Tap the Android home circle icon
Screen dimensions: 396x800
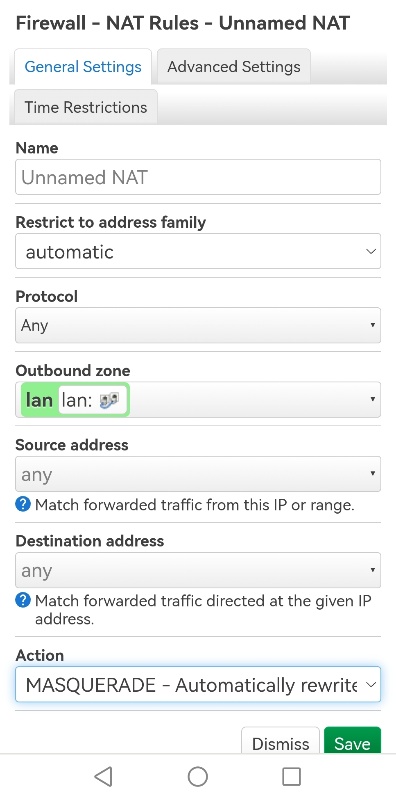[x=197, y=777]
